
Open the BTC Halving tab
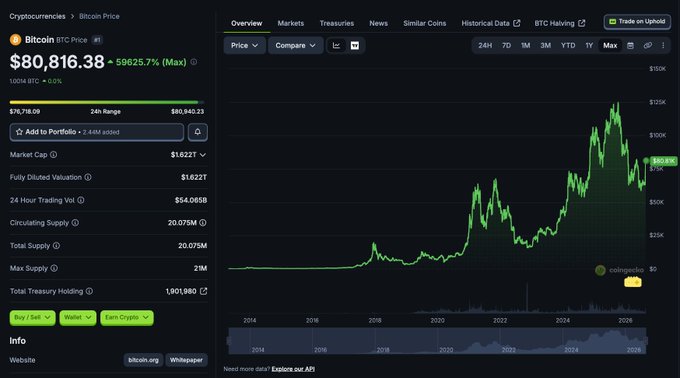click(559, 23)
